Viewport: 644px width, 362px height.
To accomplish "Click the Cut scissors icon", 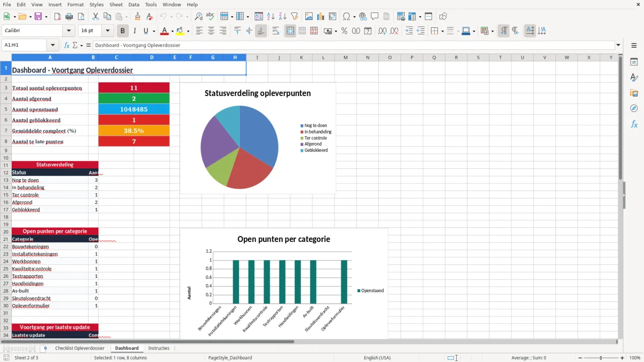I will point(95,17).
